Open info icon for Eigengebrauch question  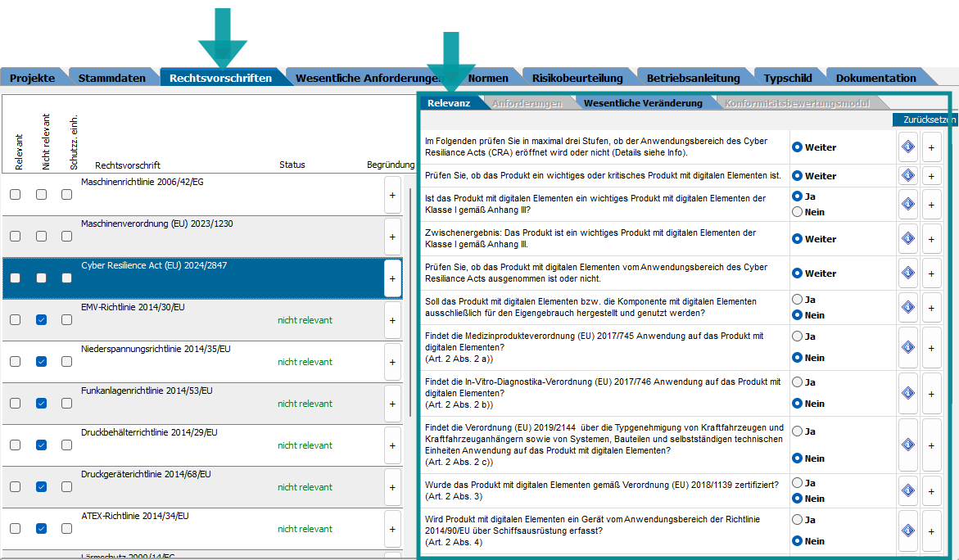pyautogui.click(x=907, y=307)
